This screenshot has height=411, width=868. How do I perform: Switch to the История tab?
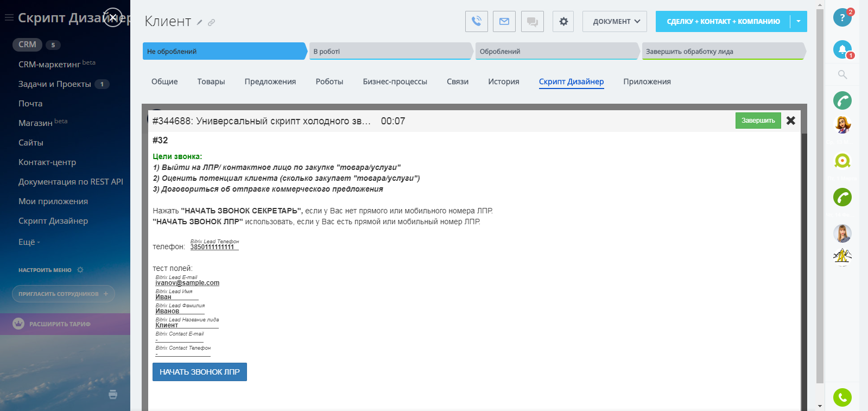(x=503, y=81)
